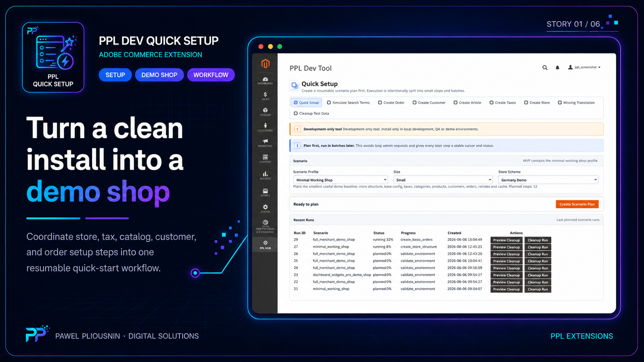Switch to the Quick Setup tab

coord(306,103)
